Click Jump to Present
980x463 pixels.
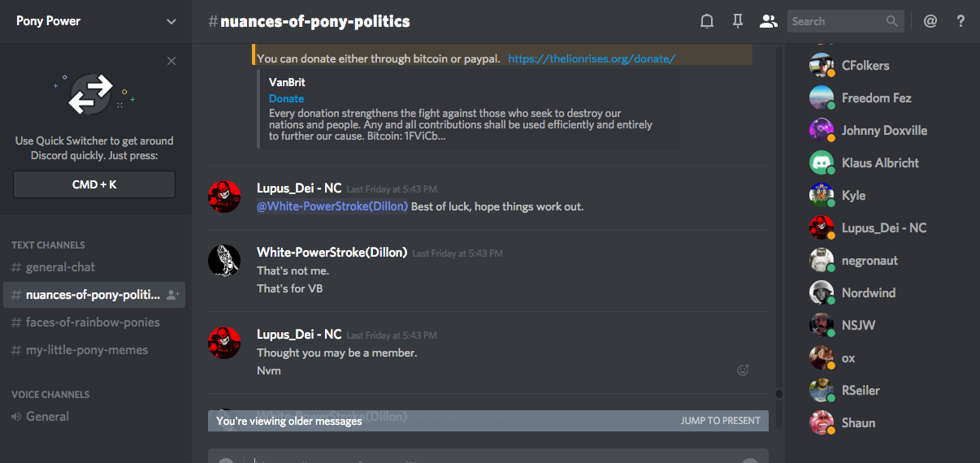pos(720,421)
